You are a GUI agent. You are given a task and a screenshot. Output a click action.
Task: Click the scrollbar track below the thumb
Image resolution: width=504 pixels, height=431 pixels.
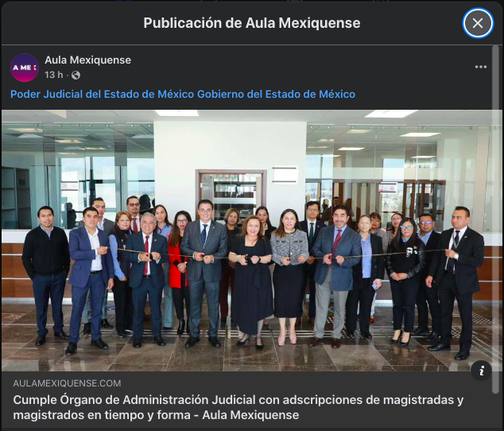pyautogui.click(x=495, y=412)
